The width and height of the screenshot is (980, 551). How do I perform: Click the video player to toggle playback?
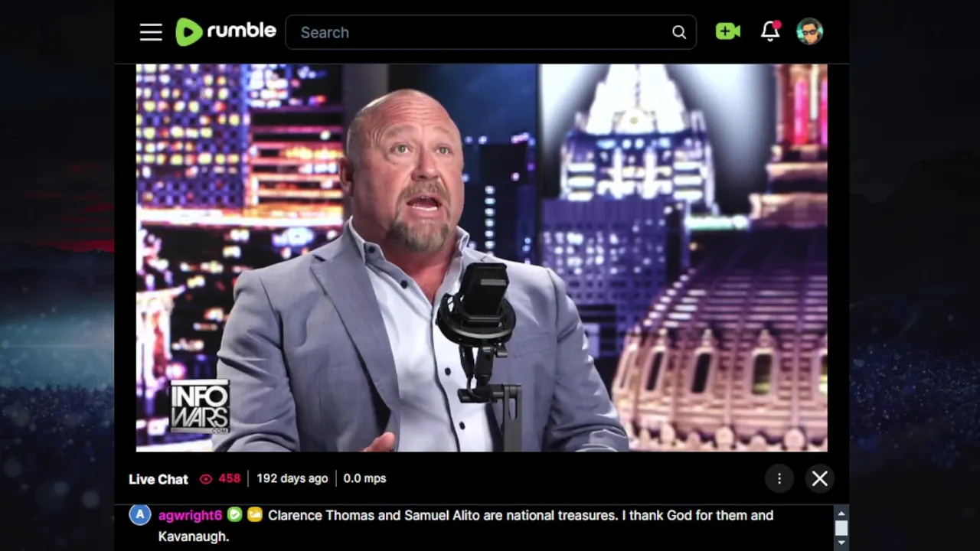(x=482, y=258)
